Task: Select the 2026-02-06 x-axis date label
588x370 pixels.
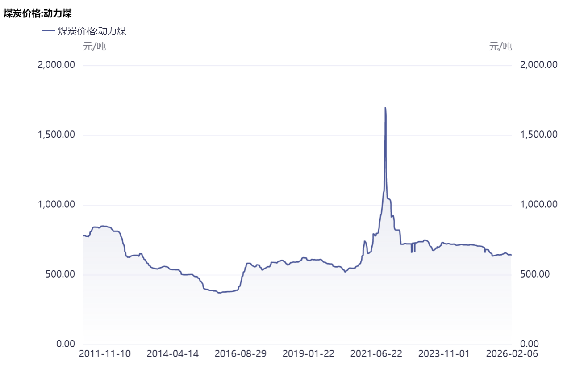Action: [512, 354]
